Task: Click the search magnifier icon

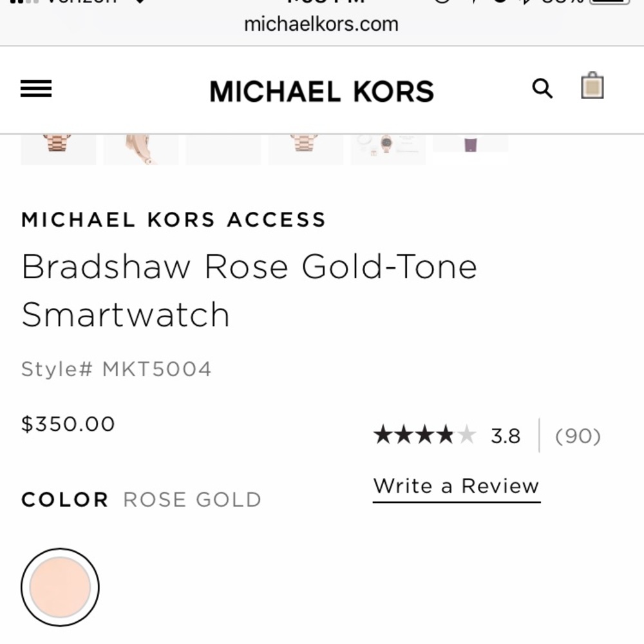Action: tap(543, 89)
